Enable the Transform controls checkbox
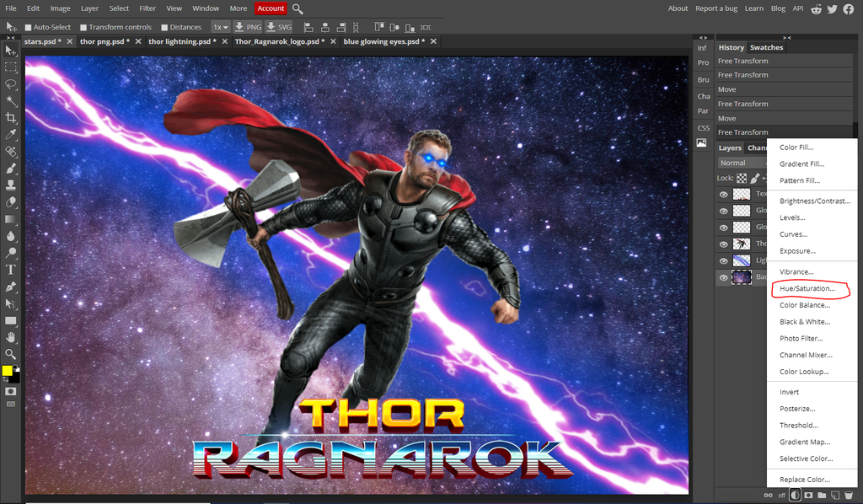The height and width of the screenshot is (504, 863). click(x=83, y=27)
